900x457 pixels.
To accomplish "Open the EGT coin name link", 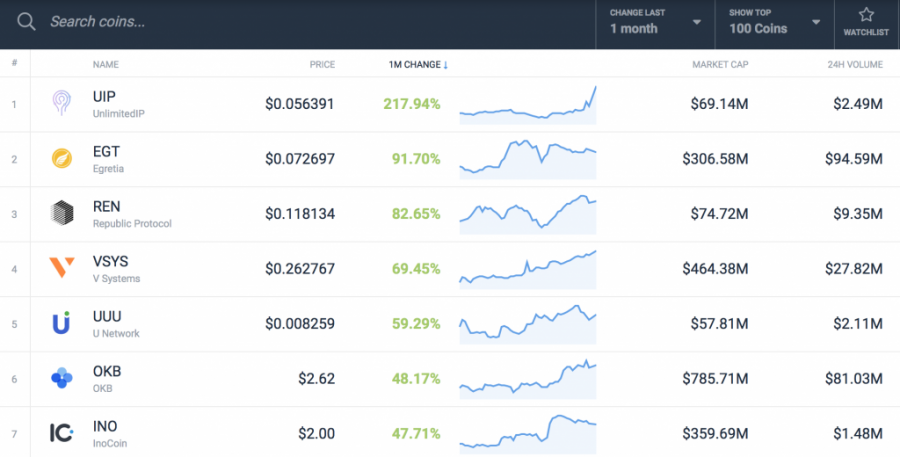I will point(106,152).
